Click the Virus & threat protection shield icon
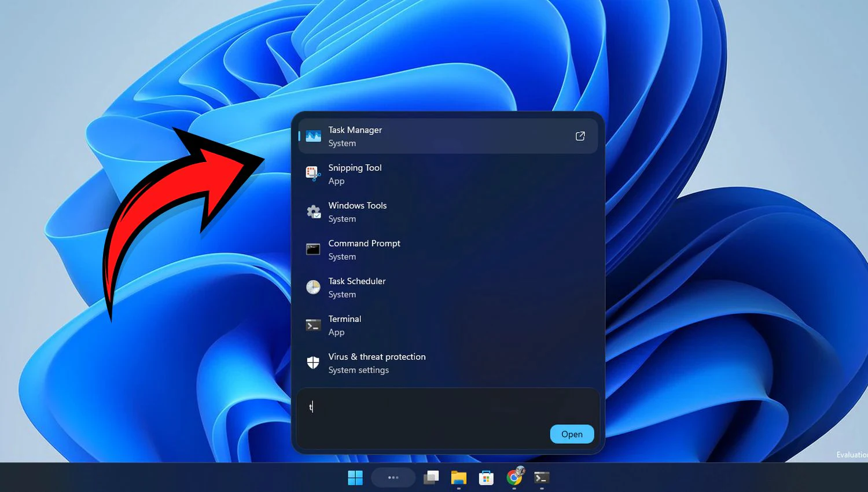The width and height of the screenshot is (868, 492). [x=313, y=363]
